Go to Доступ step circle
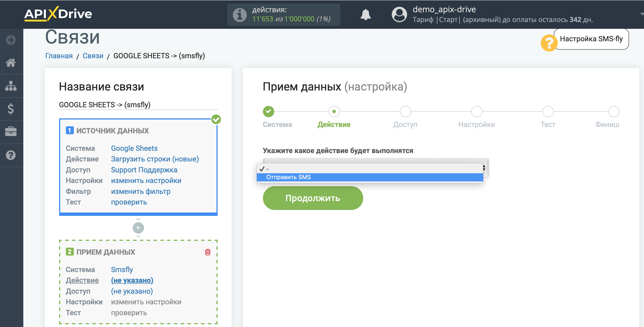 (x=405, y=111)
